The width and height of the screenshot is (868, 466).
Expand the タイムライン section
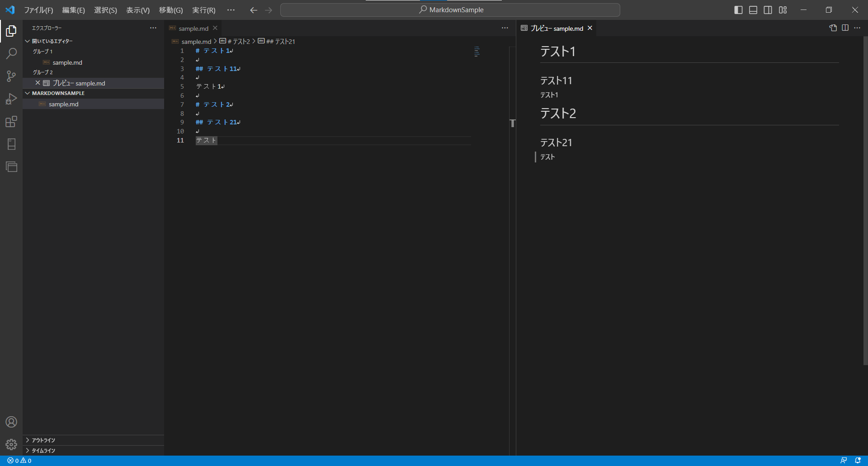click(93, 451)
